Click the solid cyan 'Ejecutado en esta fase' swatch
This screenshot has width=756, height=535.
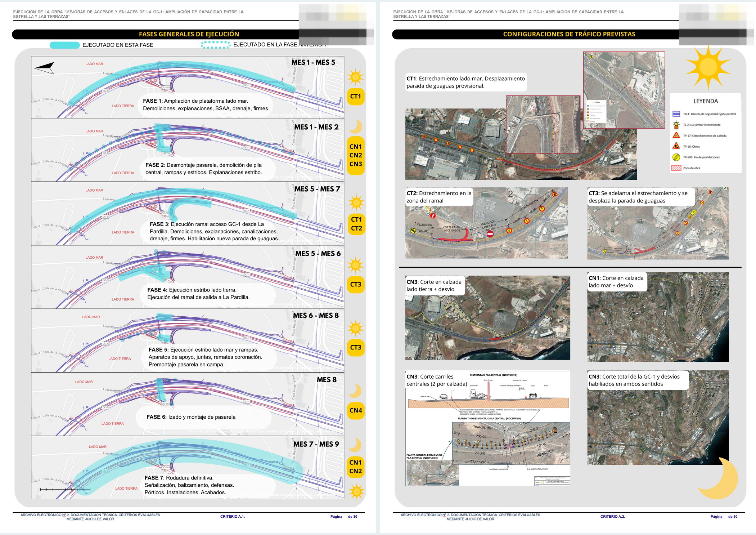point(64,45)
